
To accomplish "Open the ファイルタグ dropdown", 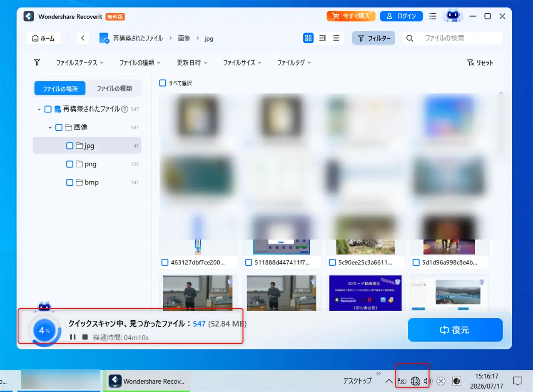I will (x=294, y=62).
